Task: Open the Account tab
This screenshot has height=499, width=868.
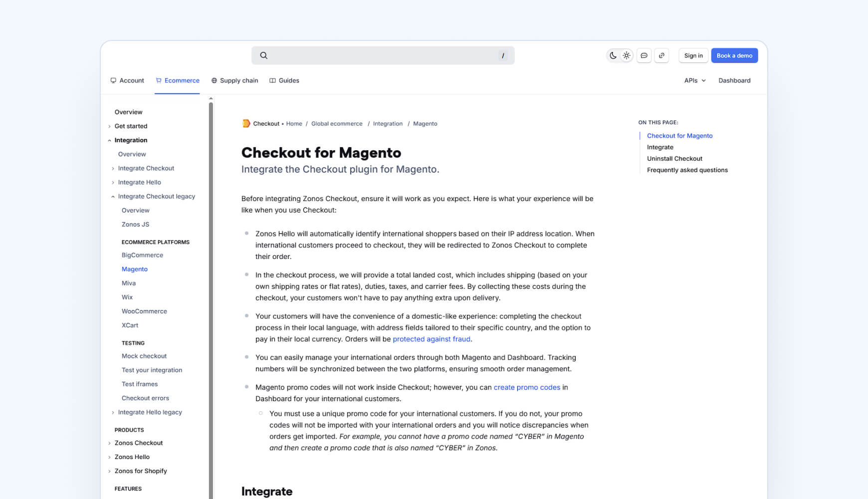Action: pyautogui.click(x=127, y=80)
